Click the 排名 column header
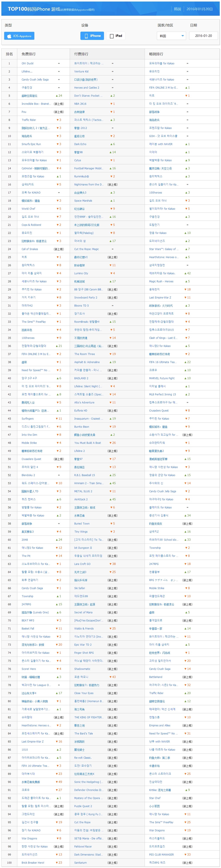This screenshot has width=221, height=868. 9,54
